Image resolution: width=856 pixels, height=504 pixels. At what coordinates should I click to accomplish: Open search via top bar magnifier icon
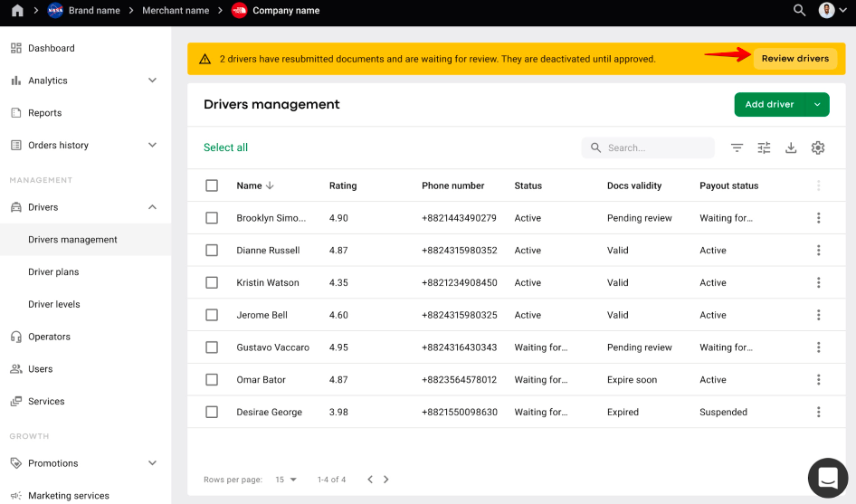point(799,11)
